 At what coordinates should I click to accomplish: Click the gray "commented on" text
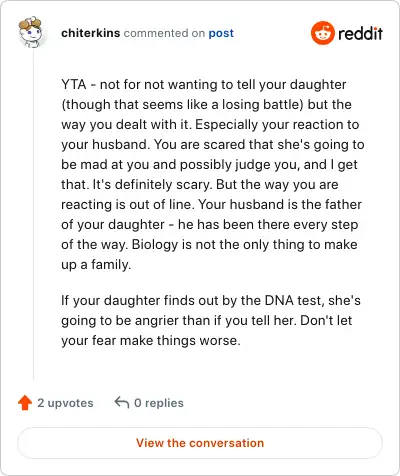(164, 33)
